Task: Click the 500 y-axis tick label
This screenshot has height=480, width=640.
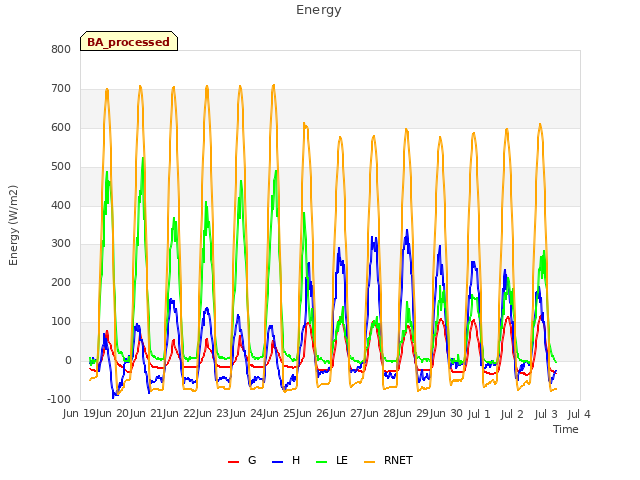Action: point(61,167)
